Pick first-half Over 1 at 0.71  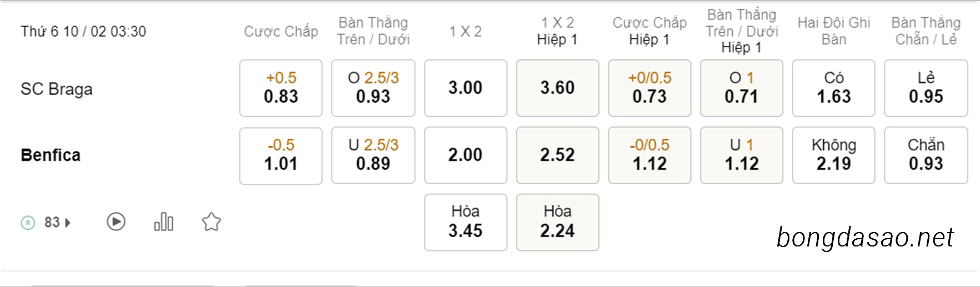[742, 88]
